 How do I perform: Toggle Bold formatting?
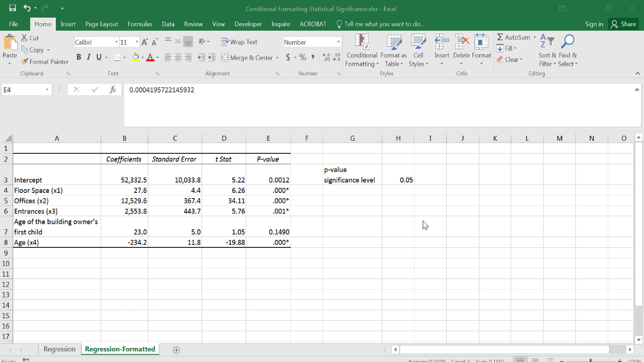tap(79, 57)
